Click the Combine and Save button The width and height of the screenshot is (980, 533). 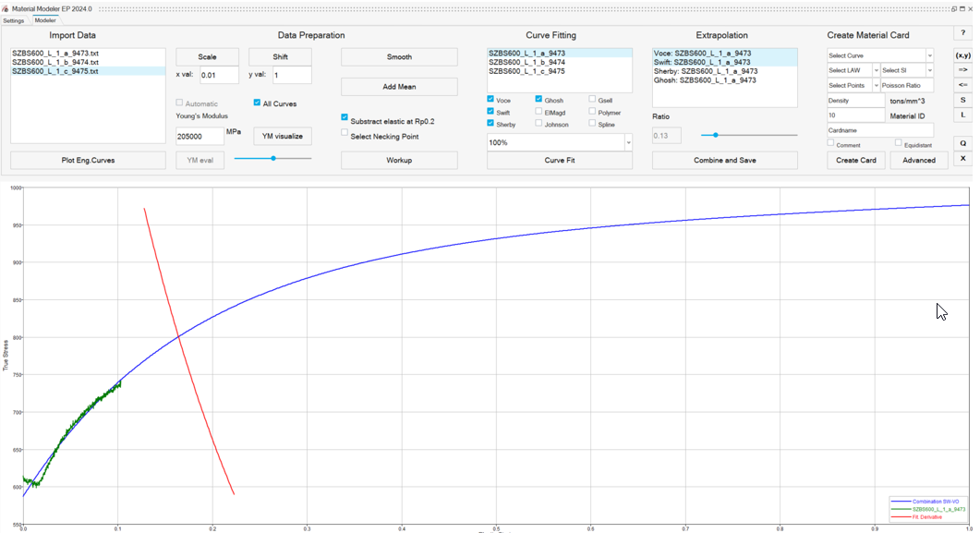(x=724, y=161)
